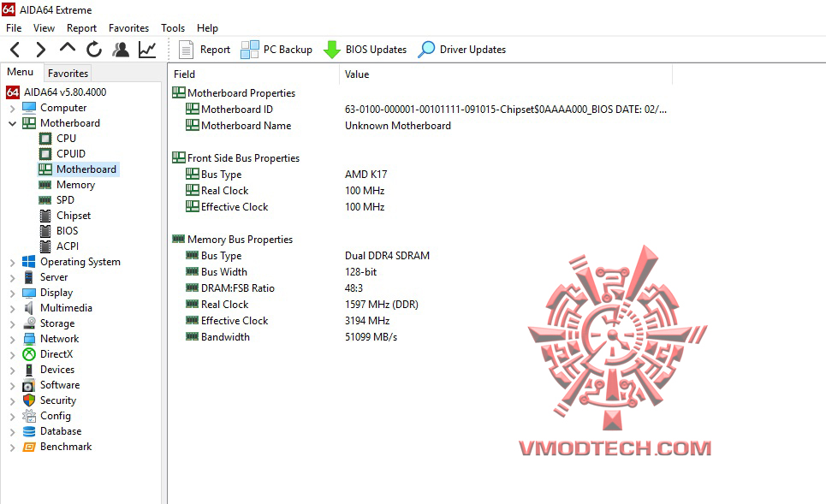Refresh the page using the circular arrow
Viewport: 826px width, 504px height.
(x=94, y=50)
